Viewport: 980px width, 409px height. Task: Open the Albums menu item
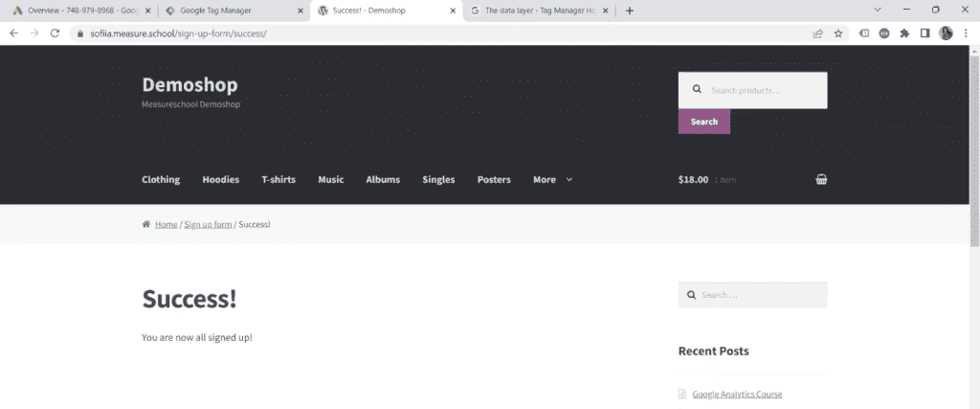click(383, 179)
